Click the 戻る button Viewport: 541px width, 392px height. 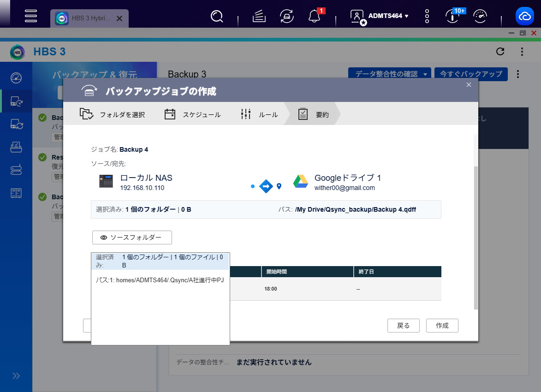pyautogui.click(x=403, y=325)
